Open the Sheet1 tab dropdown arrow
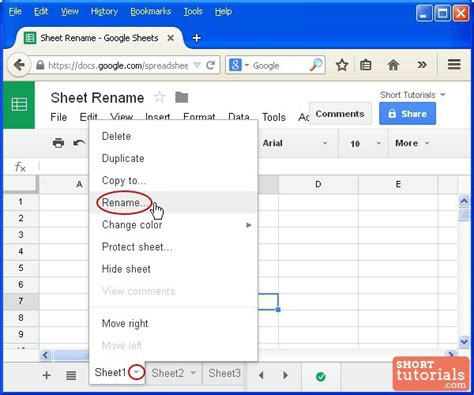The height and width of the screenshot is (395, 474). 136,372
